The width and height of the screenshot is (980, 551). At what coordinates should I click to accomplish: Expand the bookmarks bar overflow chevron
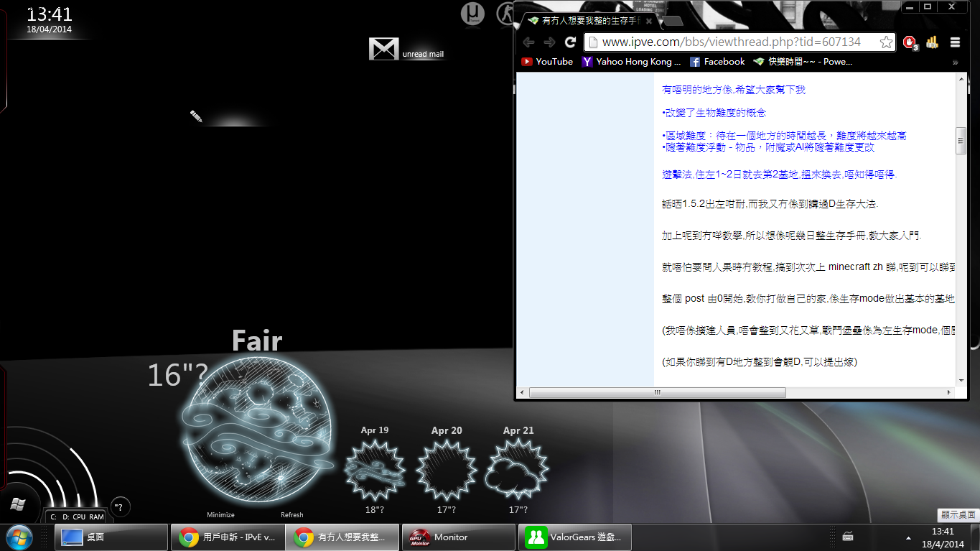coord(955,62)
